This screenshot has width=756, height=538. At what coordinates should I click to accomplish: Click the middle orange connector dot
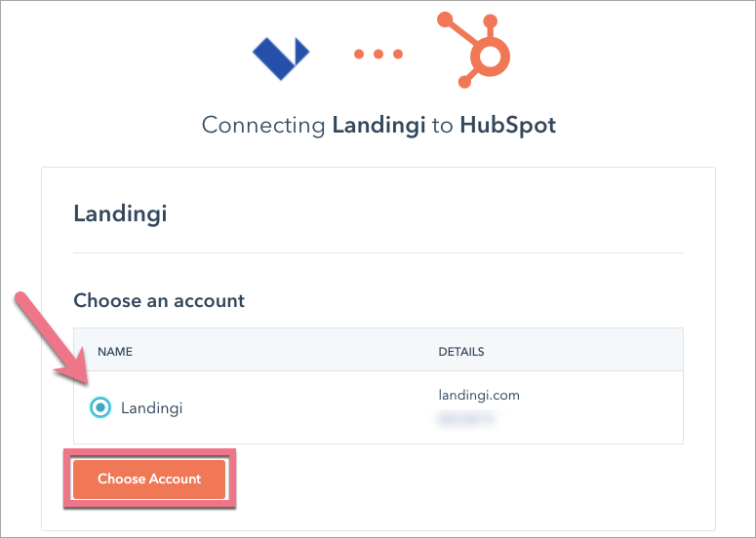[379, 54]
